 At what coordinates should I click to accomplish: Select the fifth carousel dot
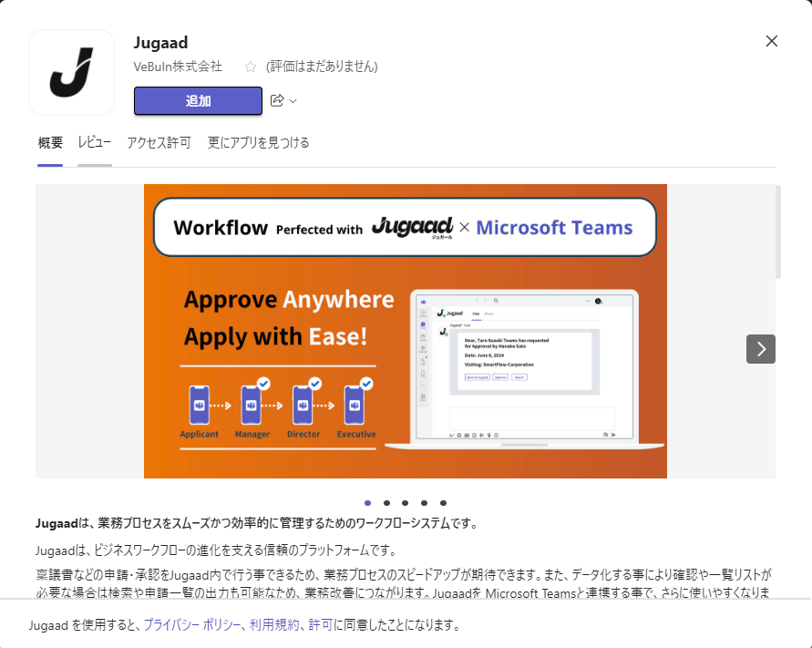point(443,503)
